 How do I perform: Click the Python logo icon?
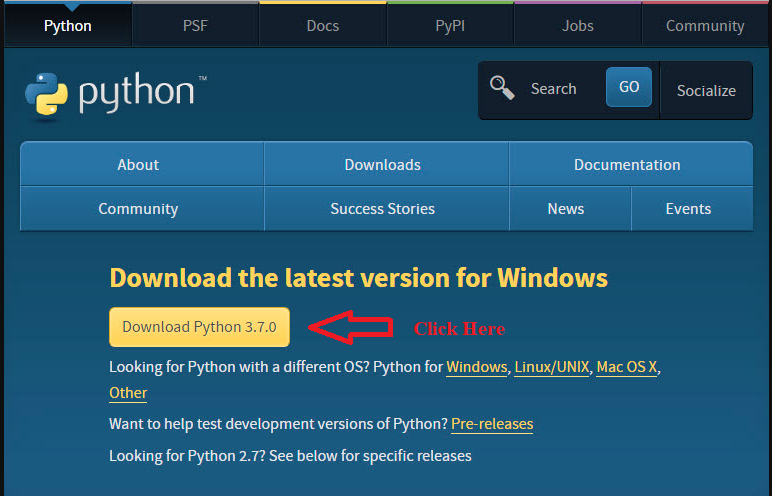click(x=46, y=91)
